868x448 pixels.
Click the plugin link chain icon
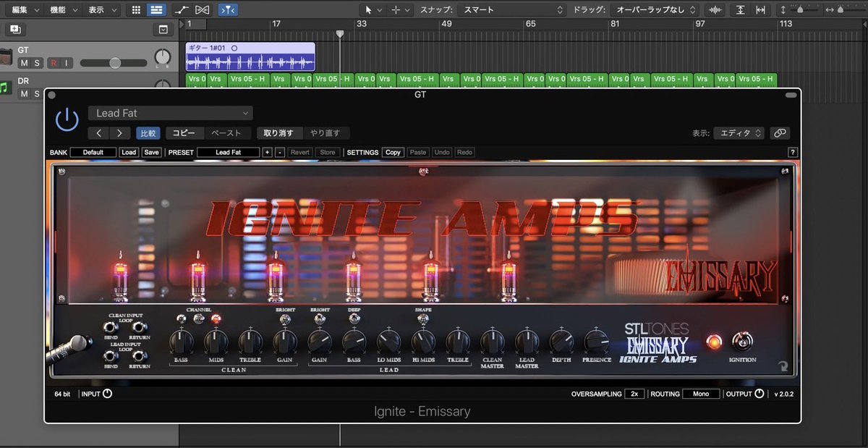780,133
